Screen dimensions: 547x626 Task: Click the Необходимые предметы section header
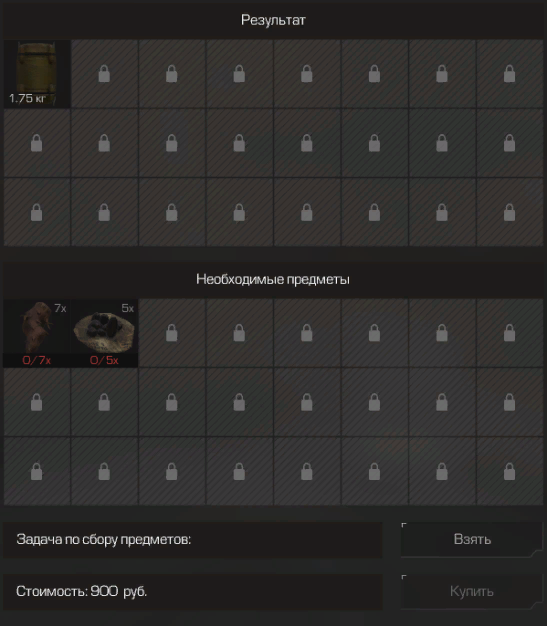[x=274, y=279]
